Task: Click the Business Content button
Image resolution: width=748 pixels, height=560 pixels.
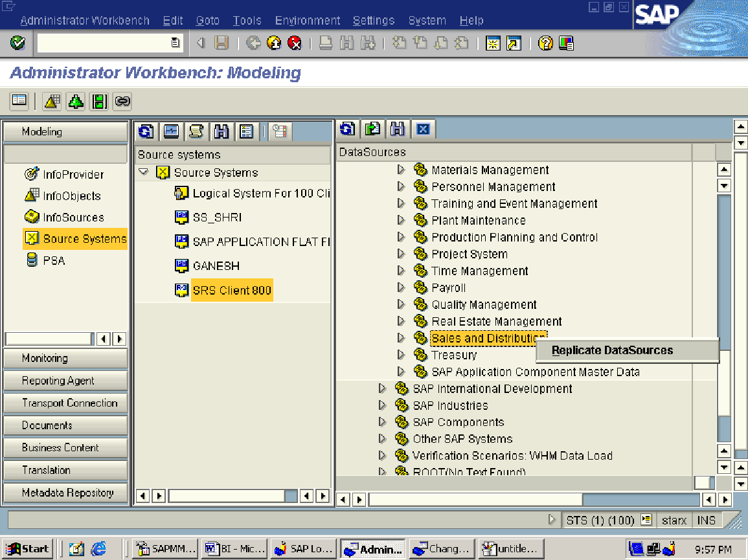Action: point(66,448)
